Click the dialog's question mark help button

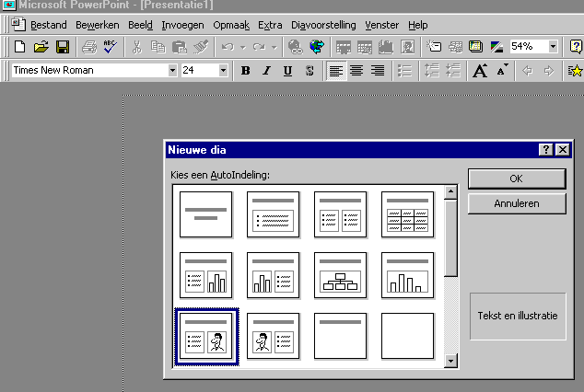[x=546, y=150]
